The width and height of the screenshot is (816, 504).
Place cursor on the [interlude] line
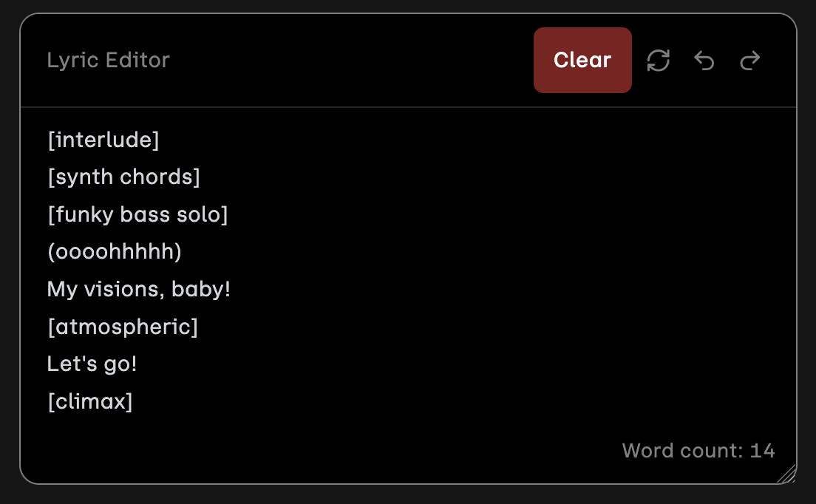pos(103,140)
